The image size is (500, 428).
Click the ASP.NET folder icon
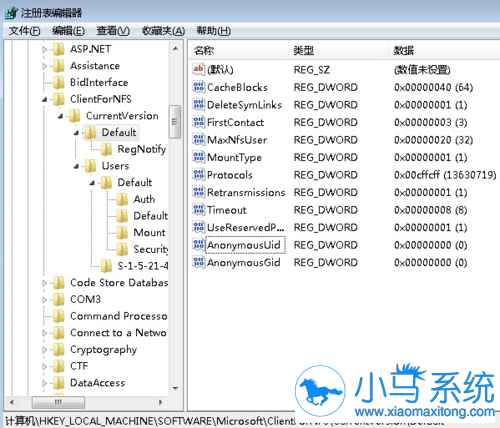[x=59, y=49]
